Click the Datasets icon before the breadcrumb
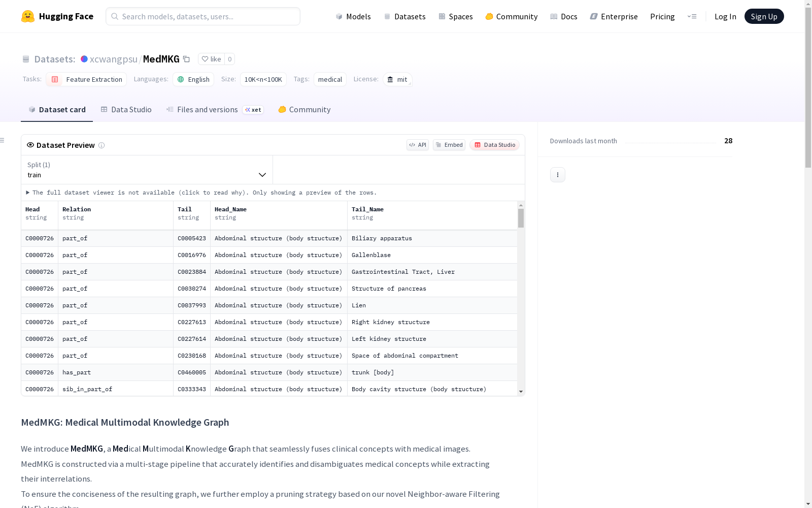 [26, 59]
